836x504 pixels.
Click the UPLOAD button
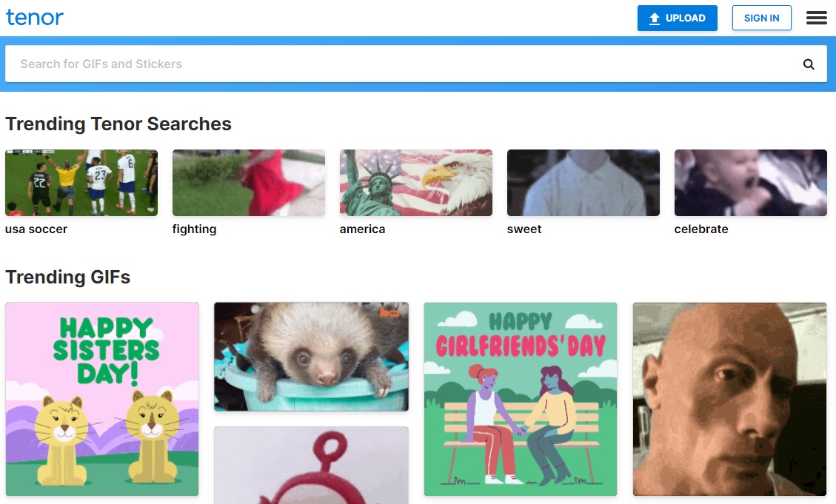pyautogui.click(x=677, y=18)
